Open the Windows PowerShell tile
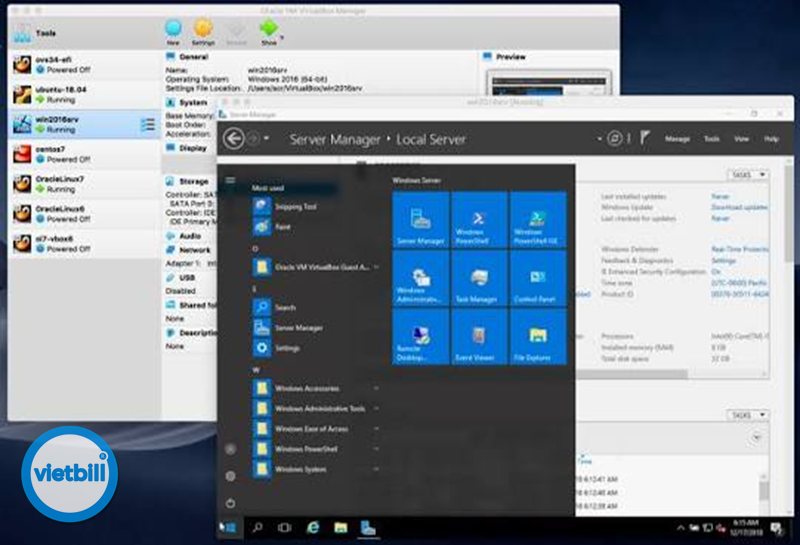 coord(479,219)
